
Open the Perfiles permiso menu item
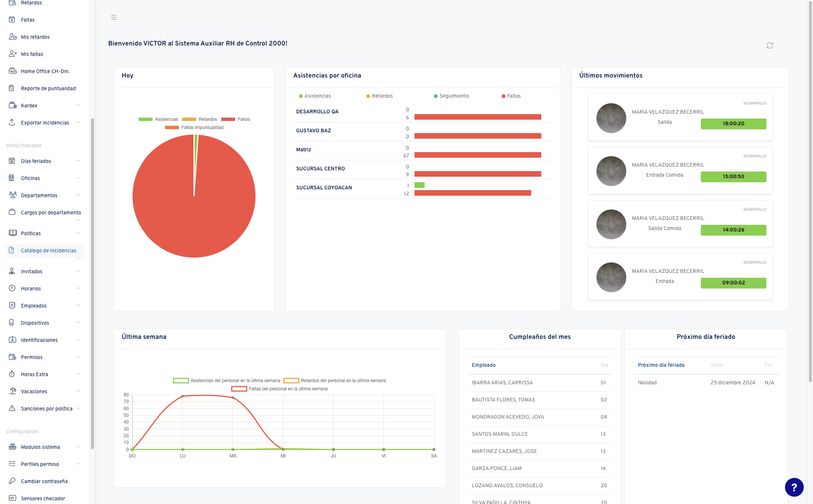pyautogui.click(x=45, y=464)
